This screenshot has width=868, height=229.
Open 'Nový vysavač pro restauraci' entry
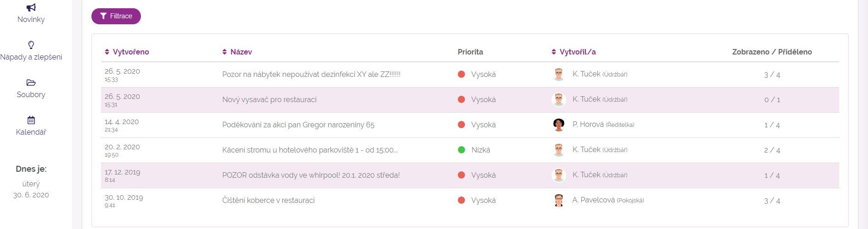coord(269,100)
